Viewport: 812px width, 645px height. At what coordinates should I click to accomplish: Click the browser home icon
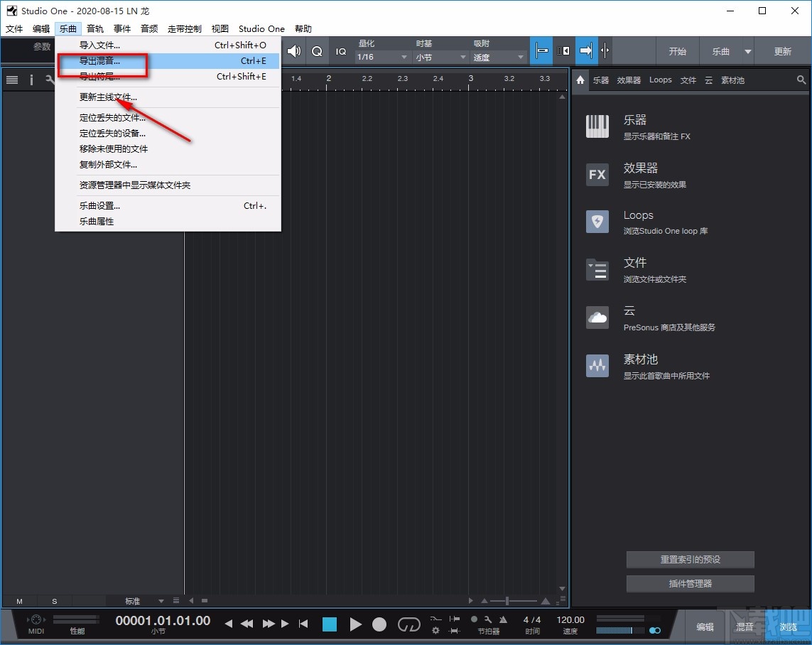click(580, 80)
